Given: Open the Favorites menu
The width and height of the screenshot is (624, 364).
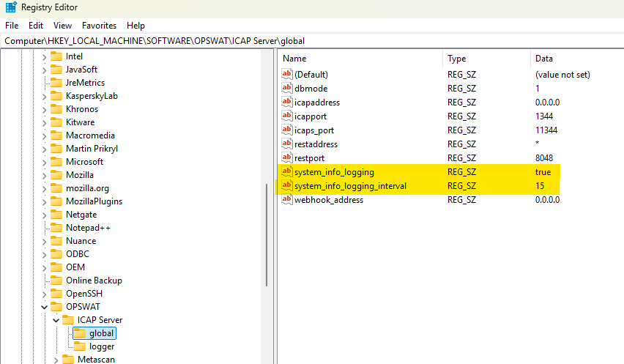Looking at the screenshot, I should pyautogui.click(x=99, y=26).
